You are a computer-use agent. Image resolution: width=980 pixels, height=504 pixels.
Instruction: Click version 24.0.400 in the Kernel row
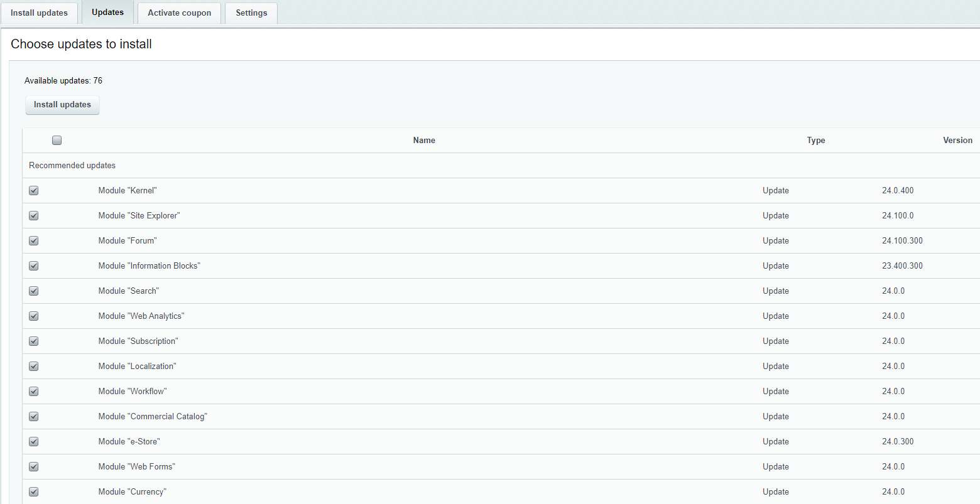tap(898, 191)
